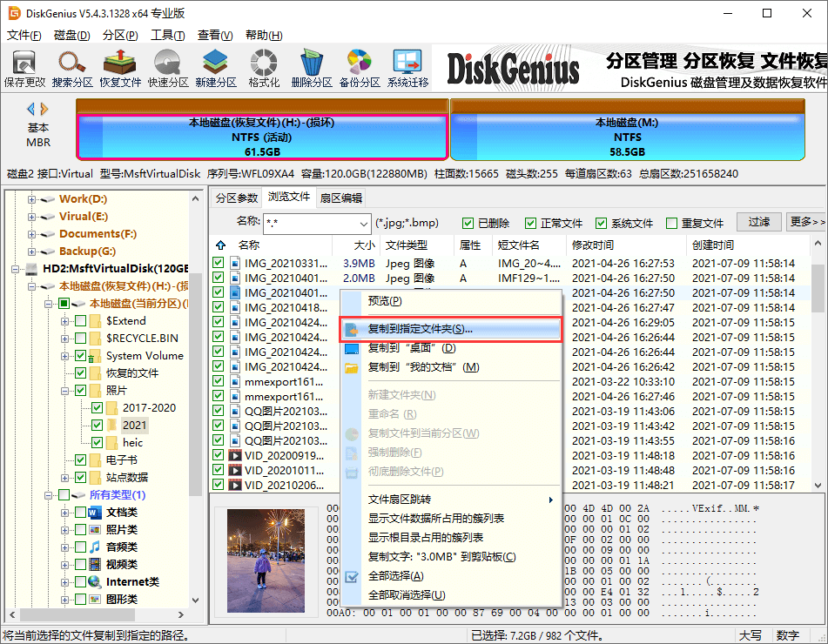Click the up-folder arrow in file list header
Screen dimensions: 828x644
pos(221,245)
